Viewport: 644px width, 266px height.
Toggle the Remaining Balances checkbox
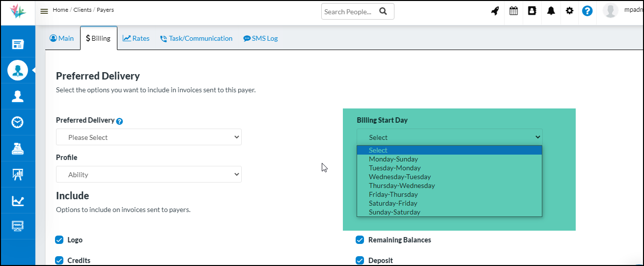[360, 240]
